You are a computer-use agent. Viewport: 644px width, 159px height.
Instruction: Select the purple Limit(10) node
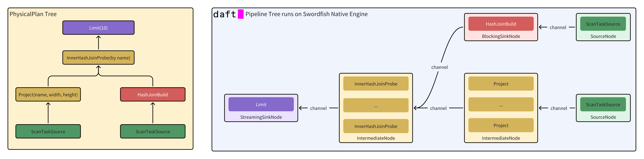pyautogui.click(x=98, y=28)
